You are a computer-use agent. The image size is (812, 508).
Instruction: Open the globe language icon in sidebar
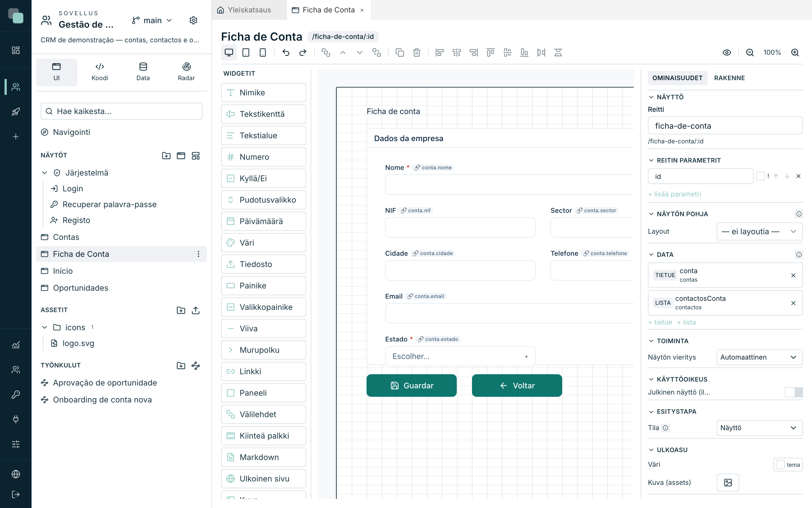[x=16, y=474]
